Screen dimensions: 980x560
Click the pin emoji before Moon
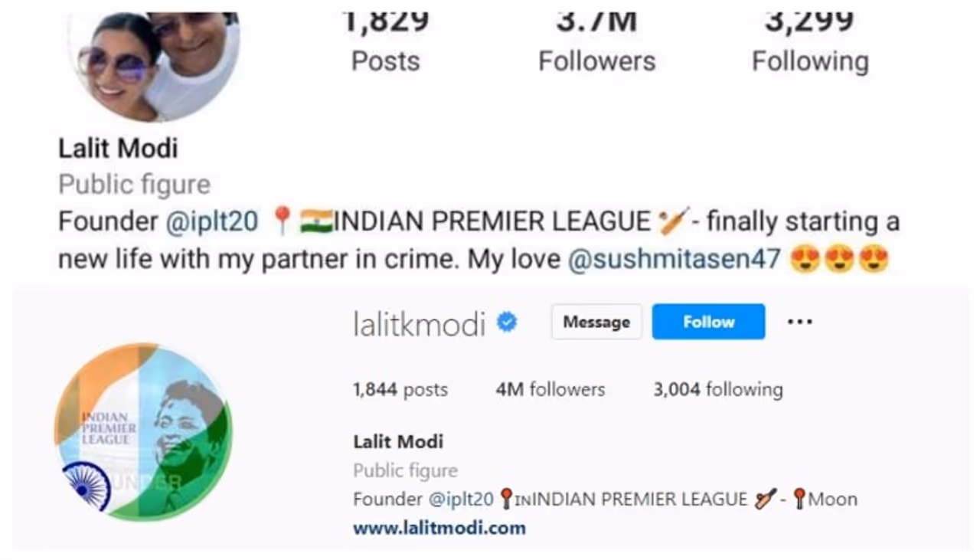799,499
